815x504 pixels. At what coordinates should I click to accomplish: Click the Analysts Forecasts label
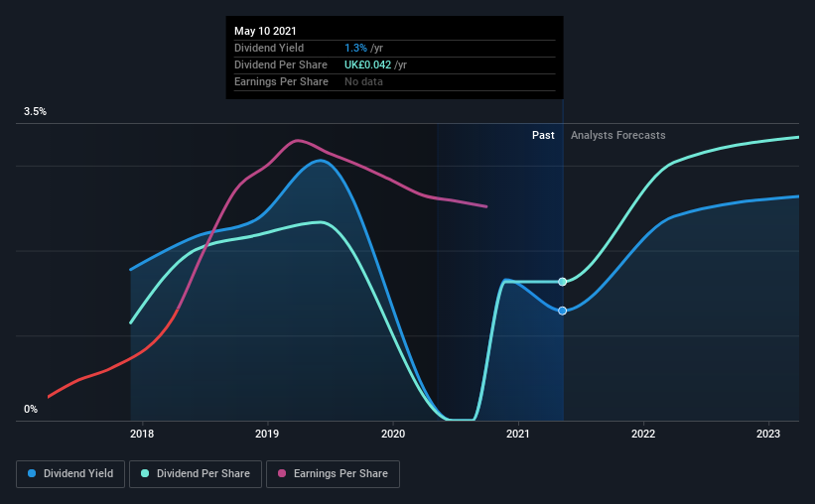point(618,135)
